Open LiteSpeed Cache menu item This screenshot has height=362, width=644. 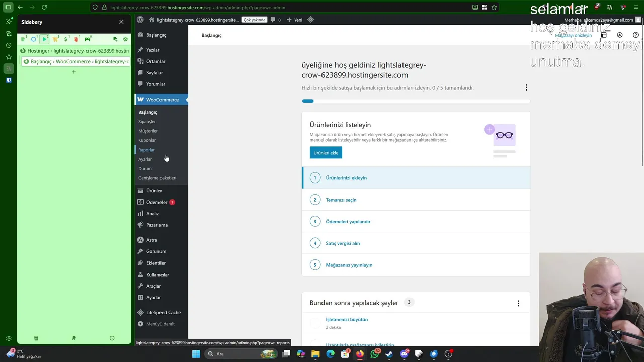tap(161, 313)
